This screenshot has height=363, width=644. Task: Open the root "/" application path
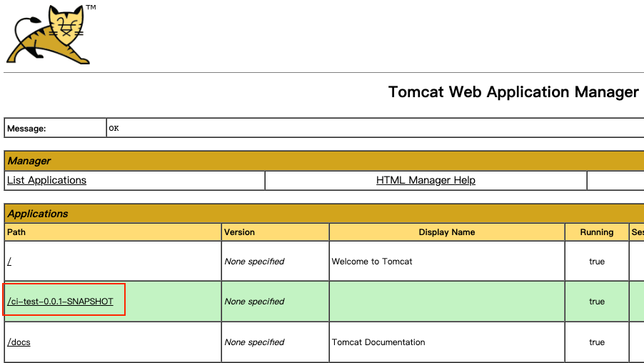coord(9,261)
